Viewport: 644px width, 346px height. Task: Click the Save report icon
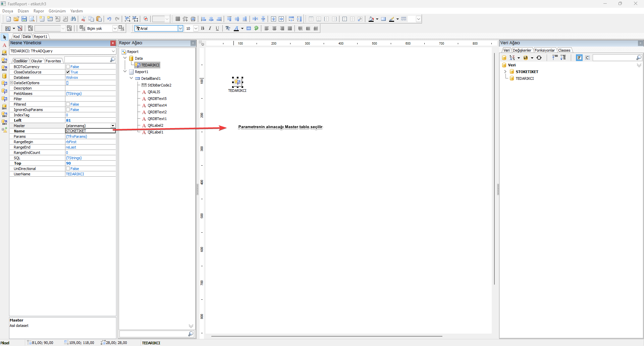24,19
